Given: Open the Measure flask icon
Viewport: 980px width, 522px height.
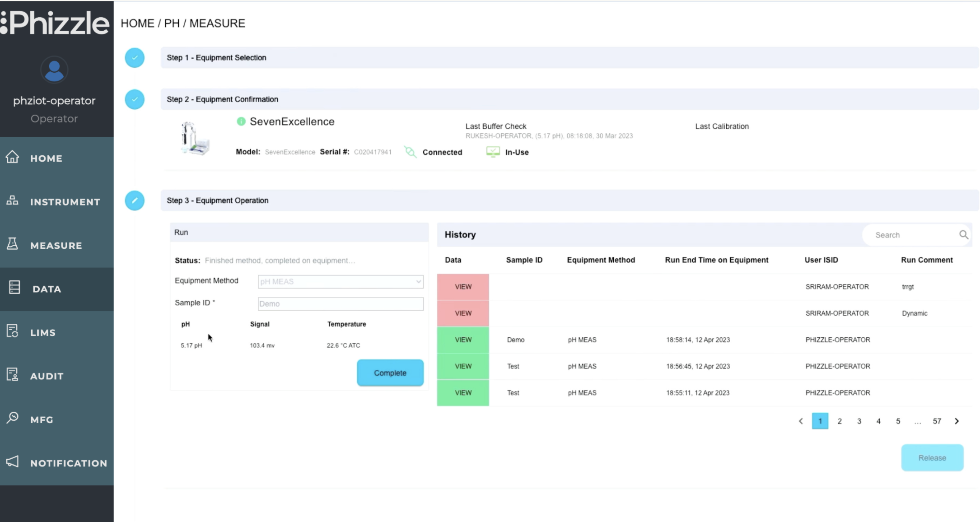Looking at the screenshot, I should 12,243.
